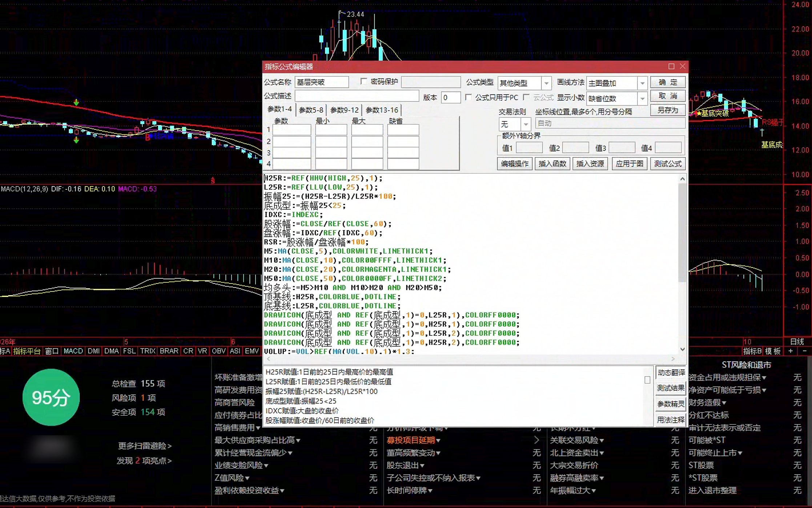Click 指标平台 in the bottom bar
This screenshot has height=508, width=812.
click(27, 351)
